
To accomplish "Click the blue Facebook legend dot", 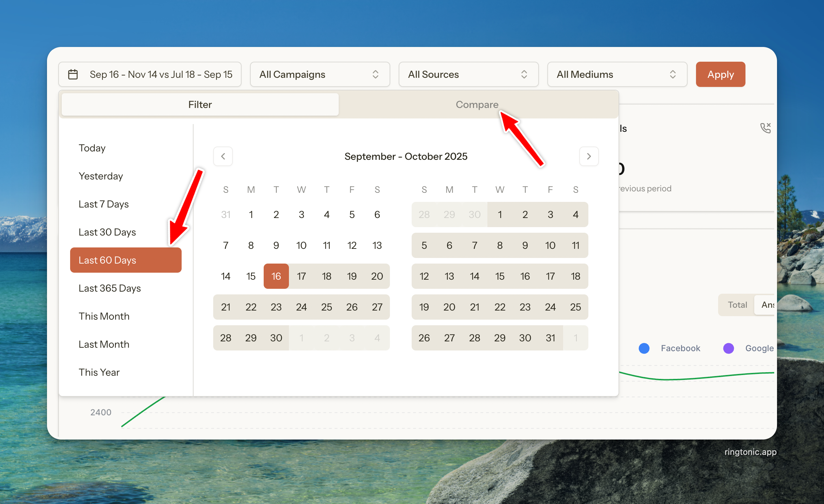I will [644, 348].
